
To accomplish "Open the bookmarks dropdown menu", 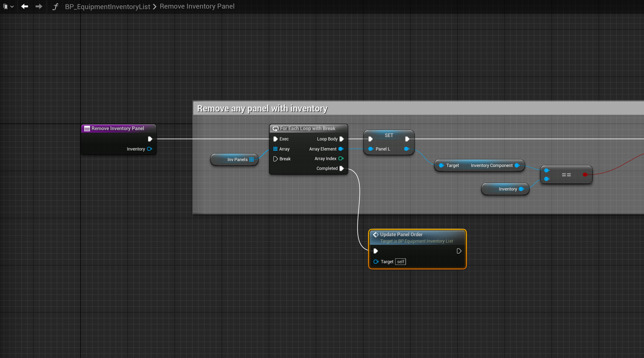I will (8, 6).
